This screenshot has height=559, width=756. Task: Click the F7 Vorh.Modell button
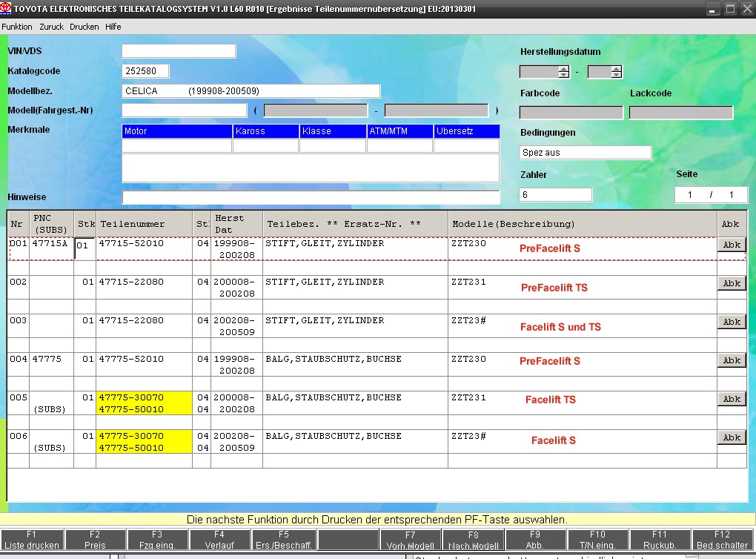411,540
